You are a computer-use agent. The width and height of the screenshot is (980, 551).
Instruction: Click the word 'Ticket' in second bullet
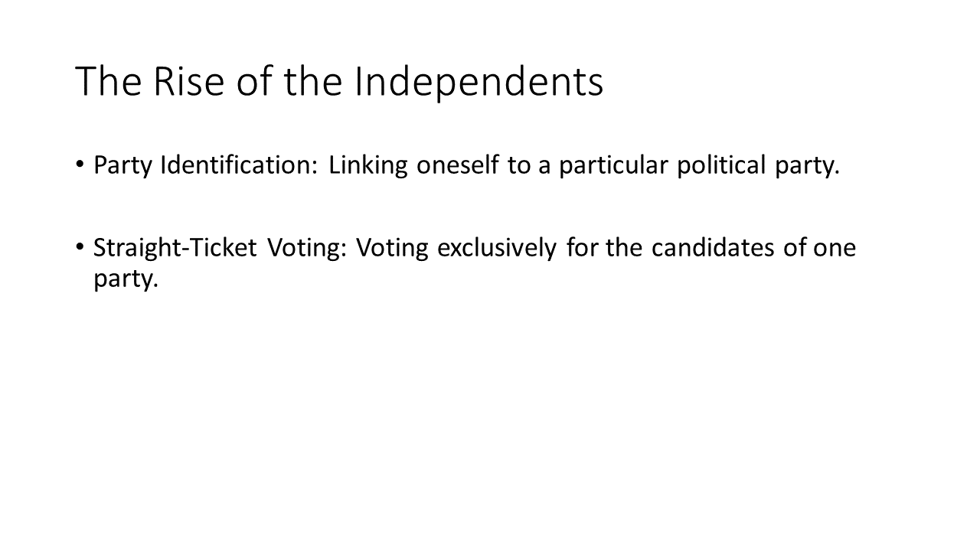coord(226,249)
